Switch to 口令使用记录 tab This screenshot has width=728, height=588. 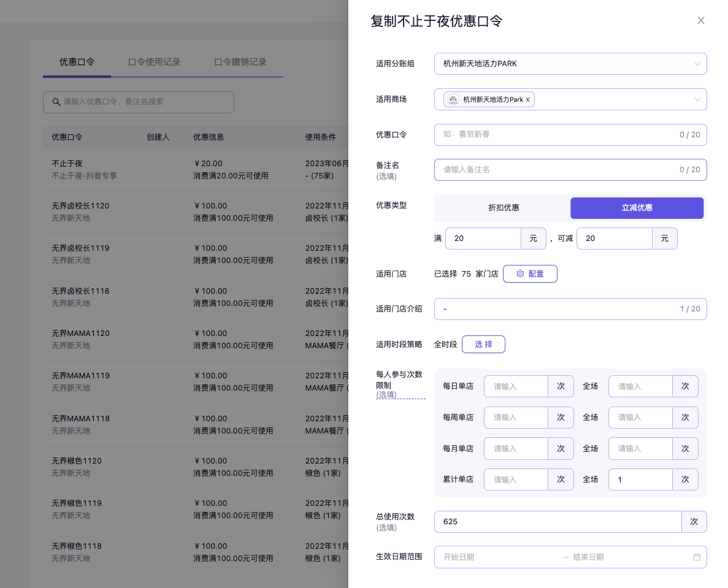(155, 62)
